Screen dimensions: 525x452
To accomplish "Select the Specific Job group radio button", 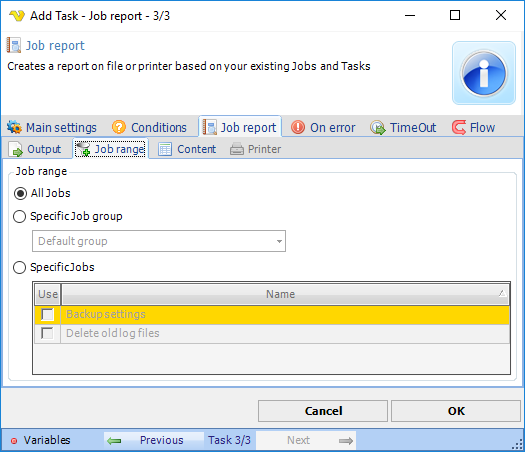I will coord(19,216).
